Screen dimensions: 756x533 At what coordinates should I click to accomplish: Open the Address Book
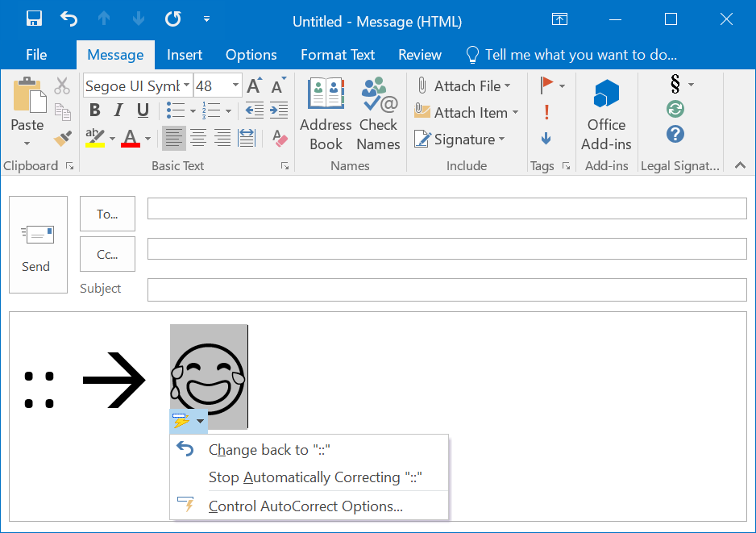[326, 115]
